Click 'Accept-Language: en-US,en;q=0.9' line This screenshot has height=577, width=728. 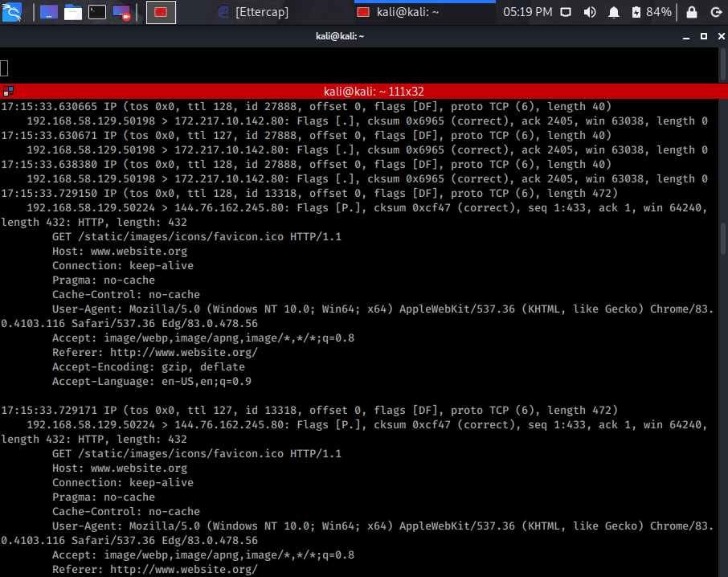pyautogui.click(x=151, y=381)
